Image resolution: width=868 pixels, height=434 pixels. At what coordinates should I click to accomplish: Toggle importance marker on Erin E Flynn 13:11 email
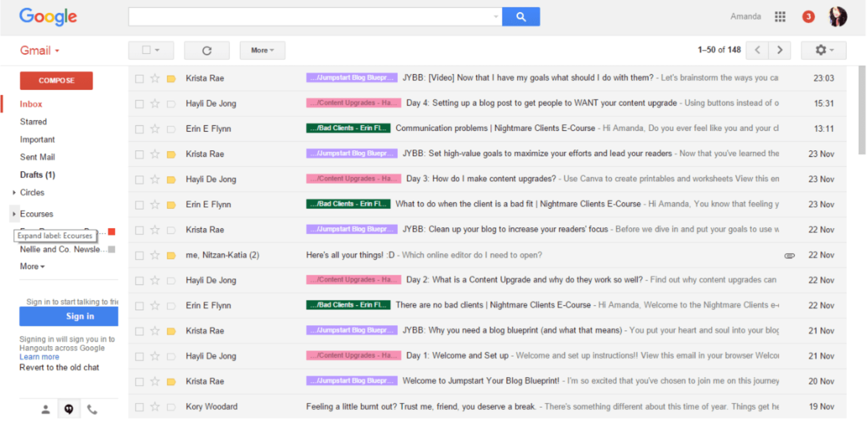(x=171, y=129)
